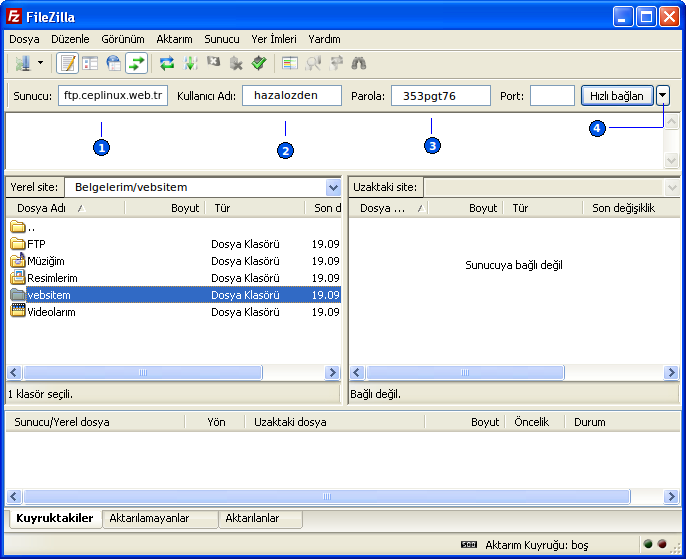
Task: Toggle directory comparison icon
Action: coord(313,63)
